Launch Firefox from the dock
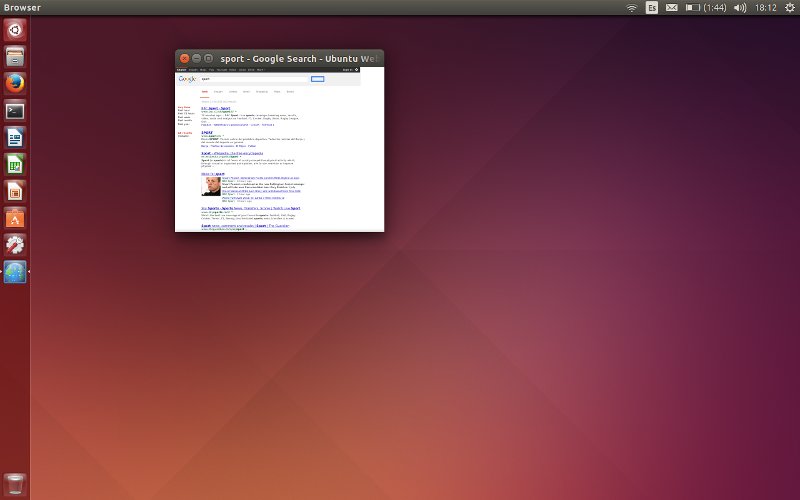Viewport: 800px width, 500px height. pyautogui.click(x=15, y=83)
